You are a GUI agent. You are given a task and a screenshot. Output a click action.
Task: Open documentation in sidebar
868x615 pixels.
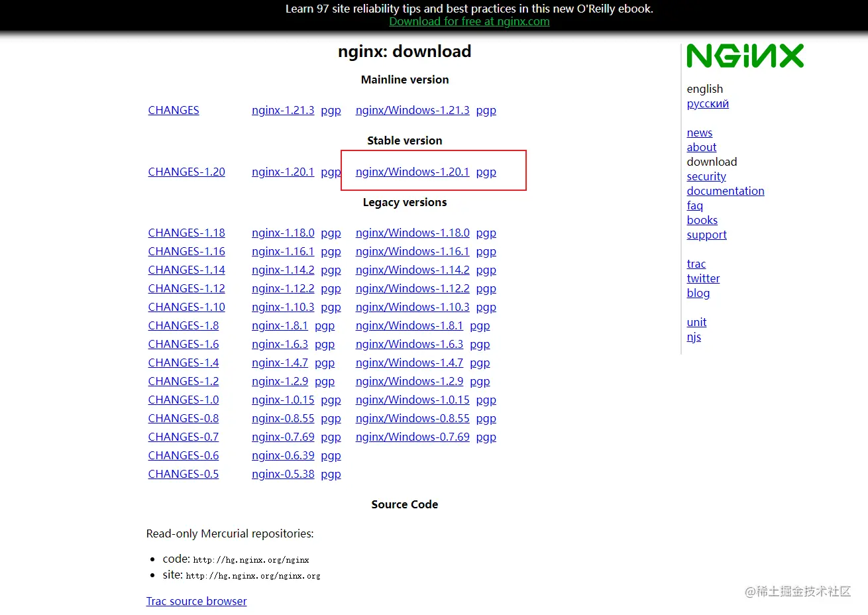pos(726,191)
